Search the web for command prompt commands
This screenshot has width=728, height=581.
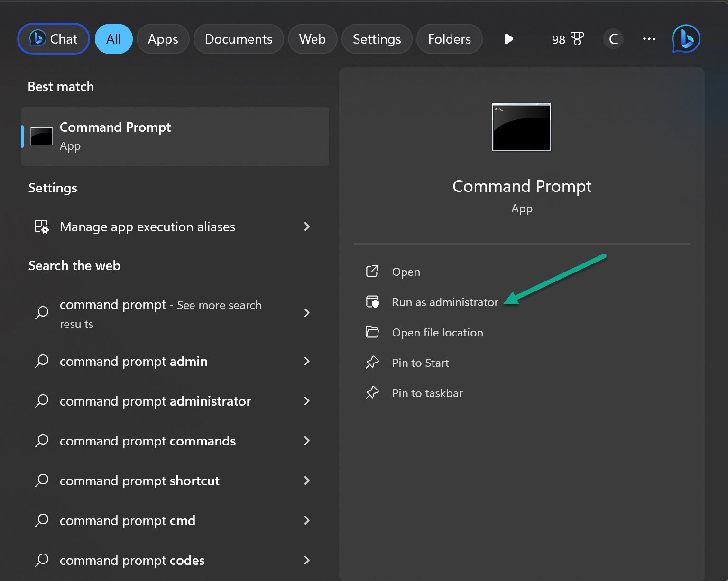click(x=175, y=441)
